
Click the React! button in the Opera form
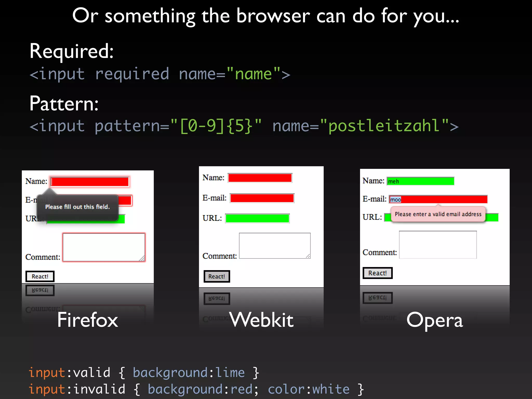click(378, 273)
